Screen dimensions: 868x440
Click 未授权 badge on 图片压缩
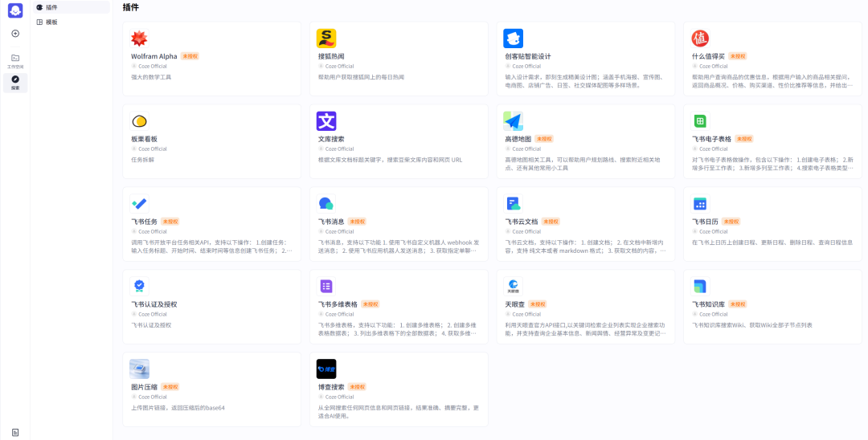pos(170,387)
